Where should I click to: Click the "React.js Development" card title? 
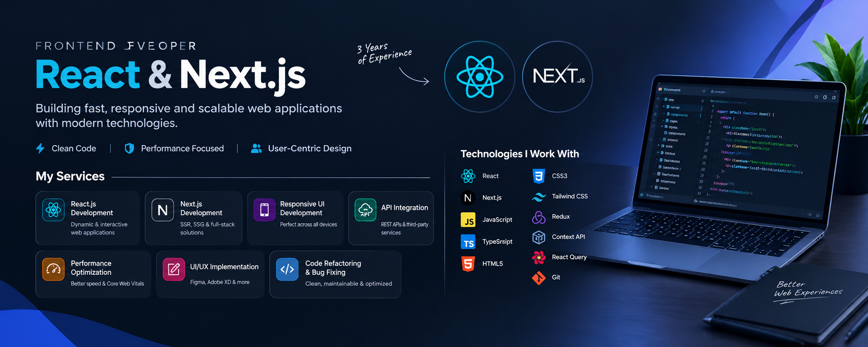92,208
